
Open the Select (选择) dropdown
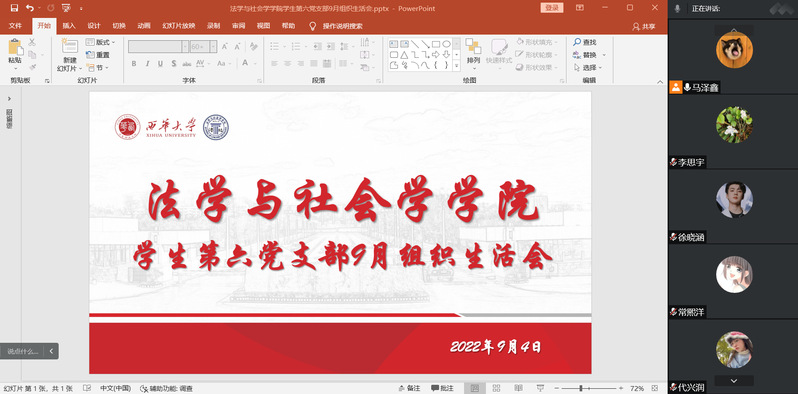(588, 68)
